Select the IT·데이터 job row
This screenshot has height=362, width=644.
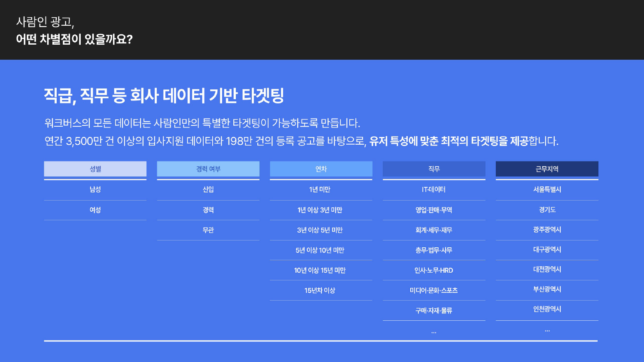pyautogui.click(x=434, y=190)
